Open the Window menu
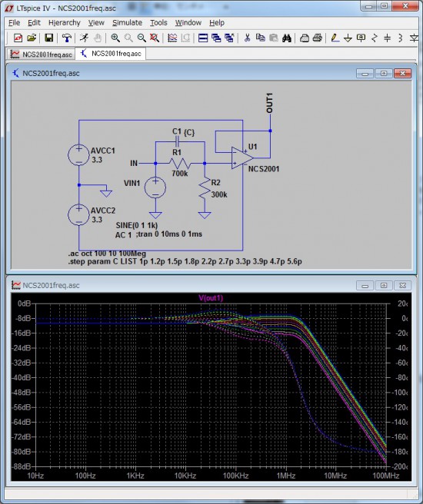This screenshot has height=504, width=423. coord(188,23)
